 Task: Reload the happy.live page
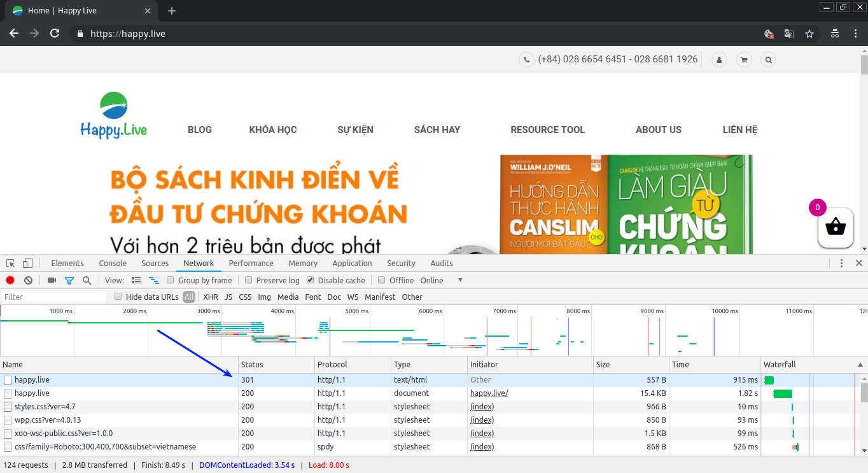55,34
